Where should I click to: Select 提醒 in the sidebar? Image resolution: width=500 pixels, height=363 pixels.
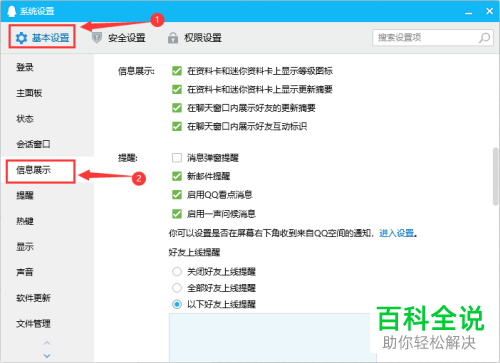click(x=25, y=195)
